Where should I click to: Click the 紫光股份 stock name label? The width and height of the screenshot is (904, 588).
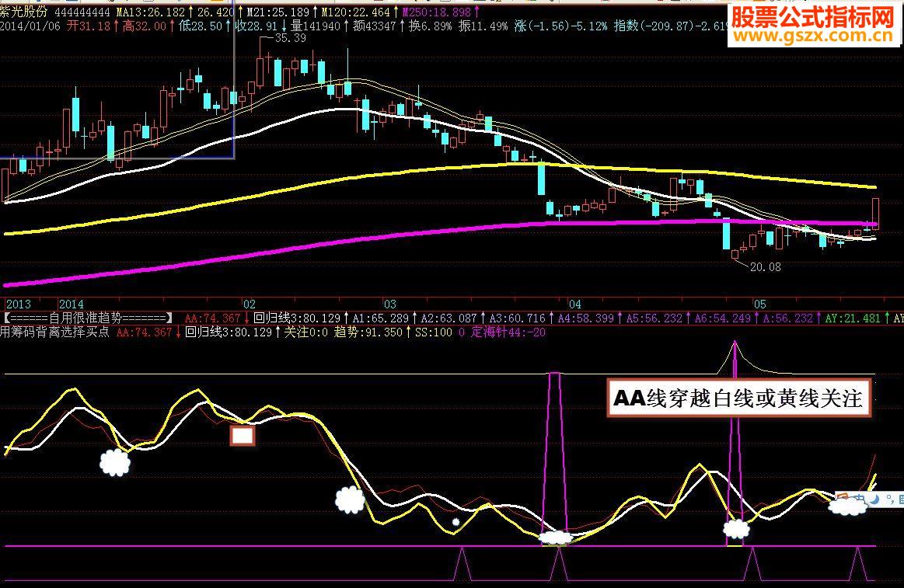[24, 12]
